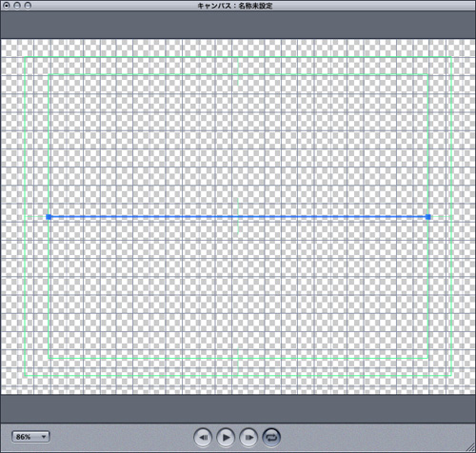Step back one frame
Image resolution: width=476 pixels, height=453 pixels.
(203, 438)
